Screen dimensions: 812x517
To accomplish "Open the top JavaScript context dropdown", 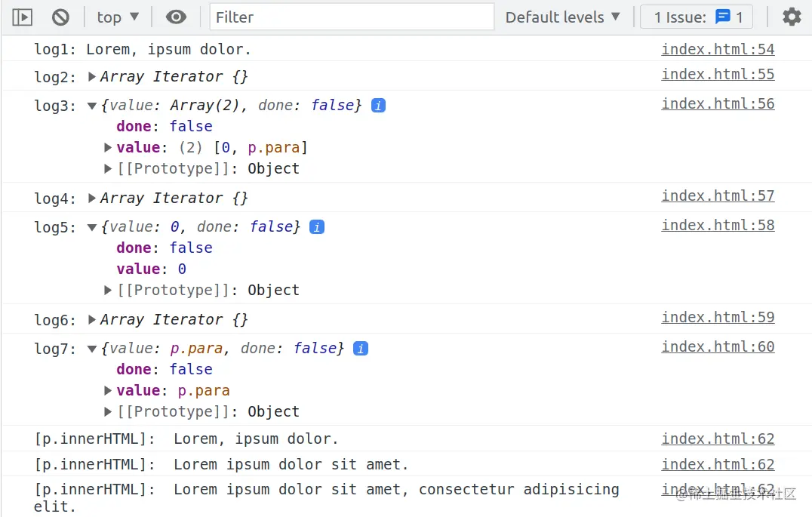I will point(118,17).
